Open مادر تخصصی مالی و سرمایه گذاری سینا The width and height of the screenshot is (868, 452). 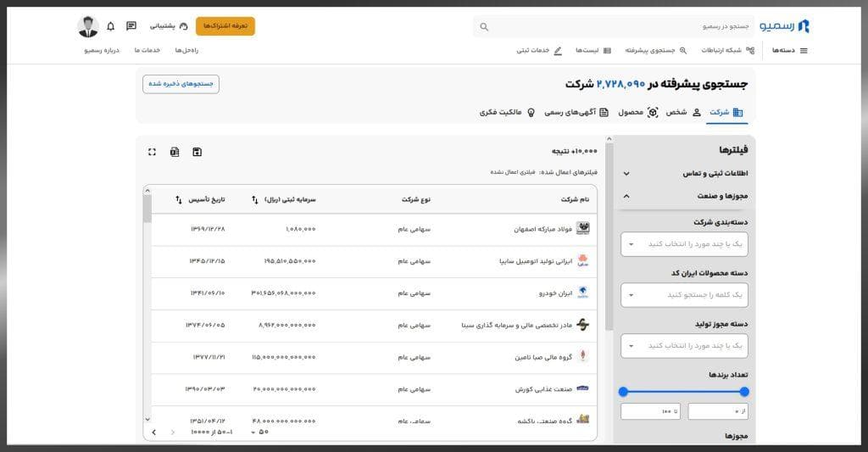click(x=517, y=325)
